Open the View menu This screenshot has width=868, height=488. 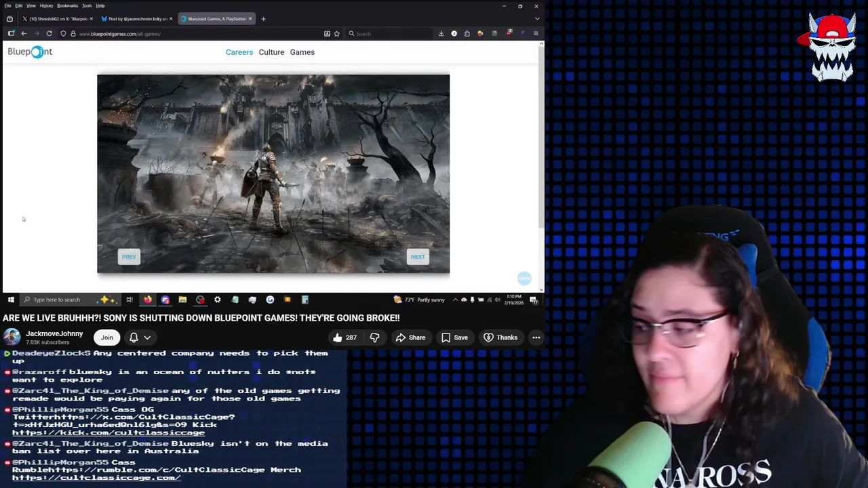[x=31, y=5]
